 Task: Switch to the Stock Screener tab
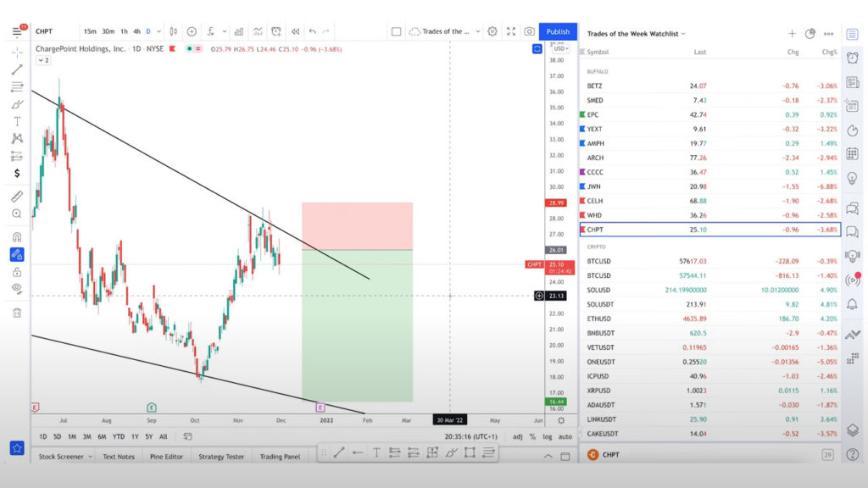[x=61, y=457]
